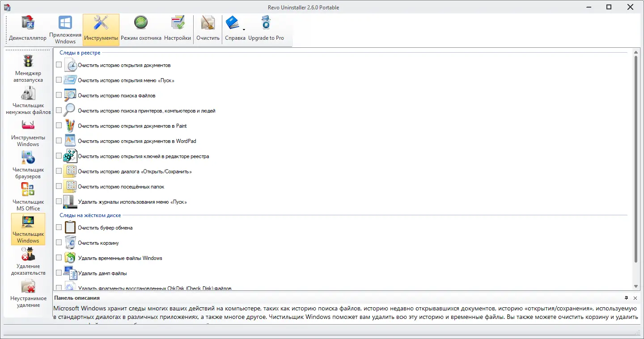Click the Следы в реестре group header
Image resolution: width=644 pixels, height=339 pixels.
tap(80, 53)
